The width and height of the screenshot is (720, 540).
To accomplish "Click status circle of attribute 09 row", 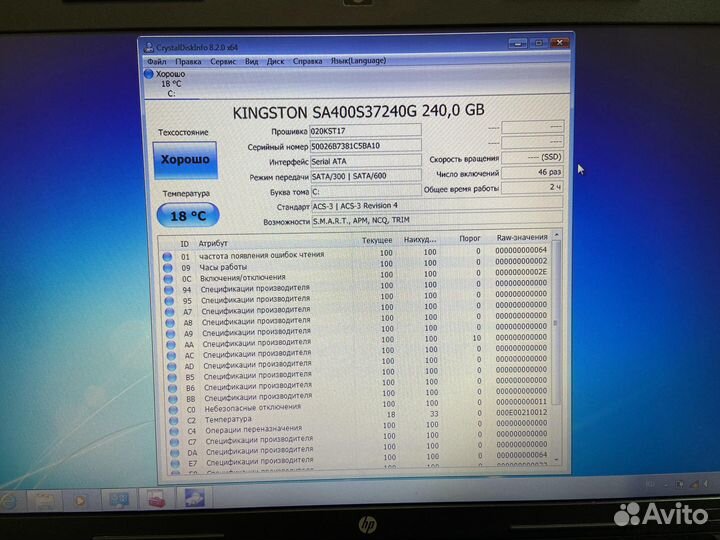I will click(168, 268).
